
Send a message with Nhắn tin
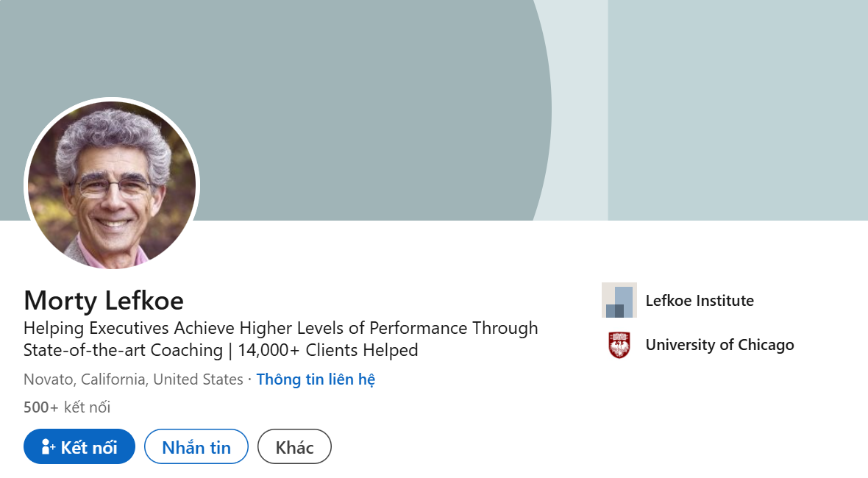point(196,446)
